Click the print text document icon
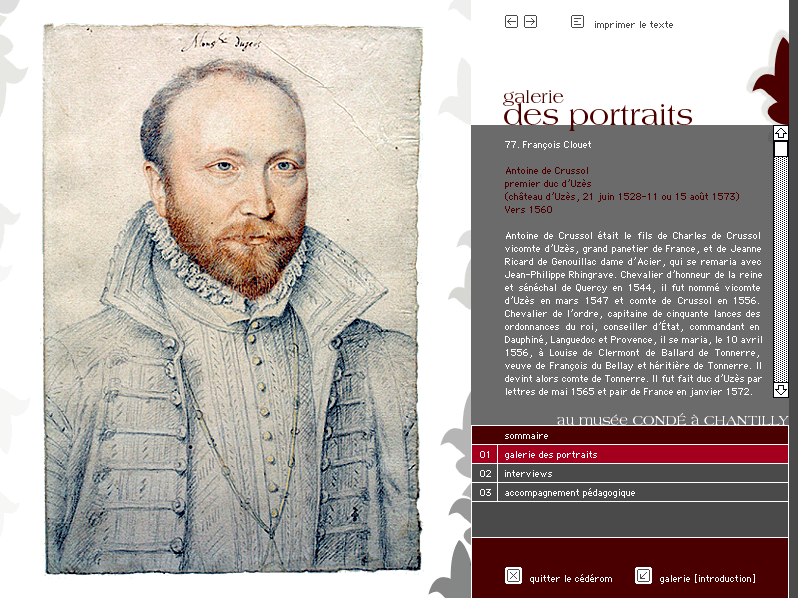Screen dimensions: 798x598 (577, 21)
